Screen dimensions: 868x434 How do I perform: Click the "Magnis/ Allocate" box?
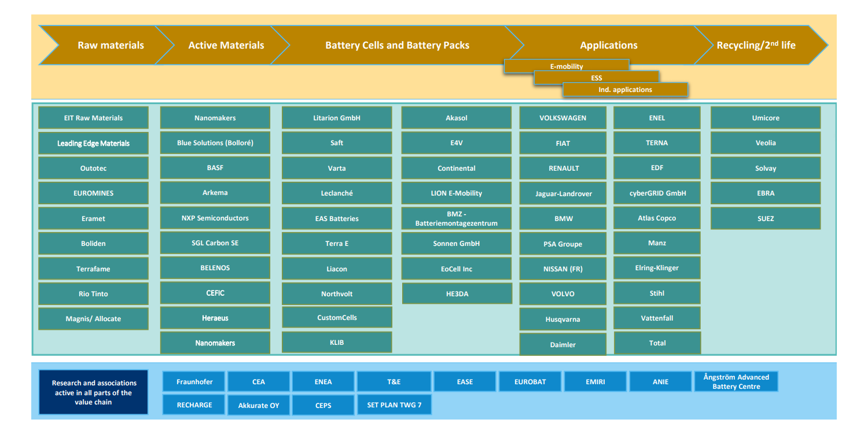(93, 319)
